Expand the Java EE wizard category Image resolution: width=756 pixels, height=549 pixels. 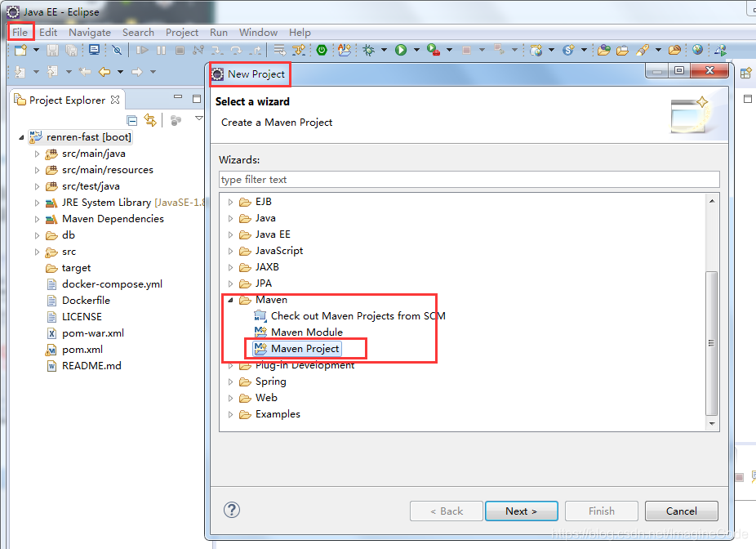(x=230, y=235)
